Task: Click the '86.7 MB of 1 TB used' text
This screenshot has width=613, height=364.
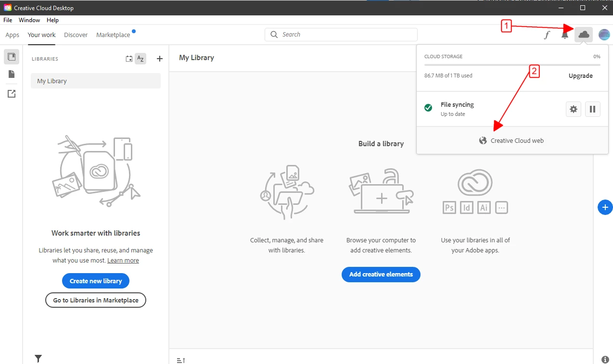Action: coord(448,75)
